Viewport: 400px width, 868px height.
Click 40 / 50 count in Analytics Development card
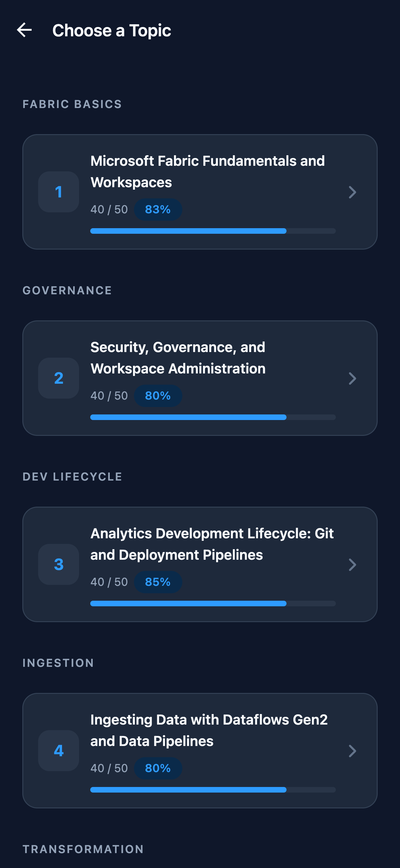[109, 582]
